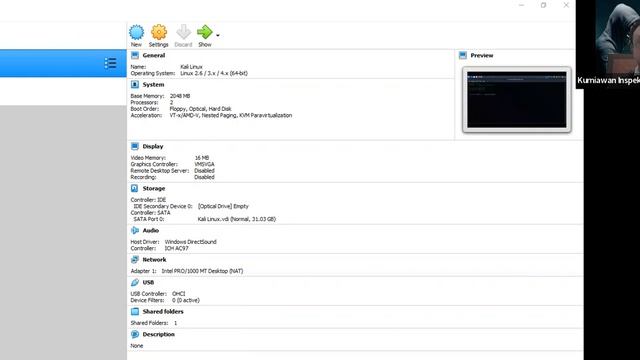This screenshot has width=640, height=360.
Task: Click the Shared folders section icon
Action: click(x=135, y=311)
